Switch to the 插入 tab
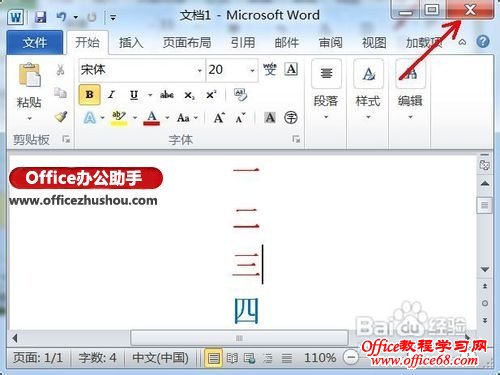 coord(131,43)
